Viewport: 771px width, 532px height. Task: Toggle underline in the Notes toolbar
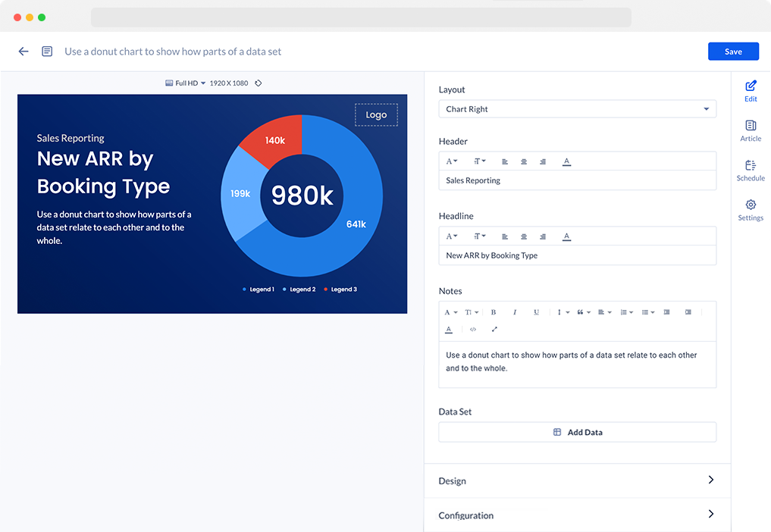[x=536, y=312]
